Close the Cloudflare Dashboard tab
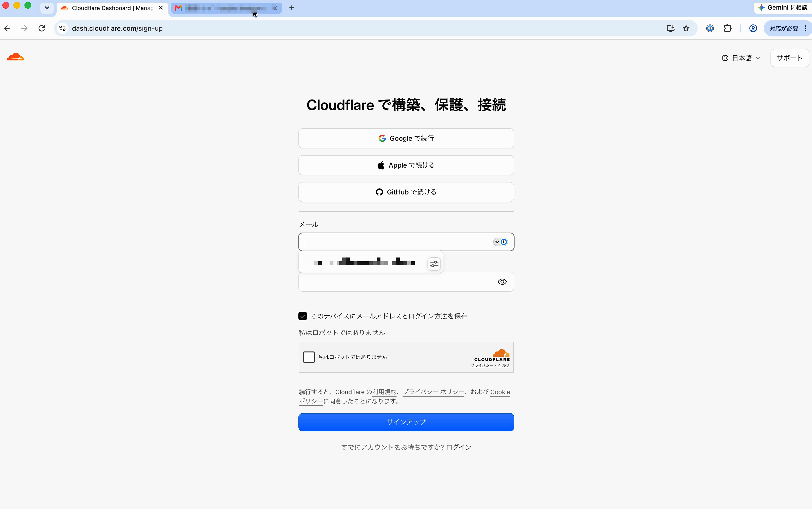812x509 pixels. tap(161, 8)
